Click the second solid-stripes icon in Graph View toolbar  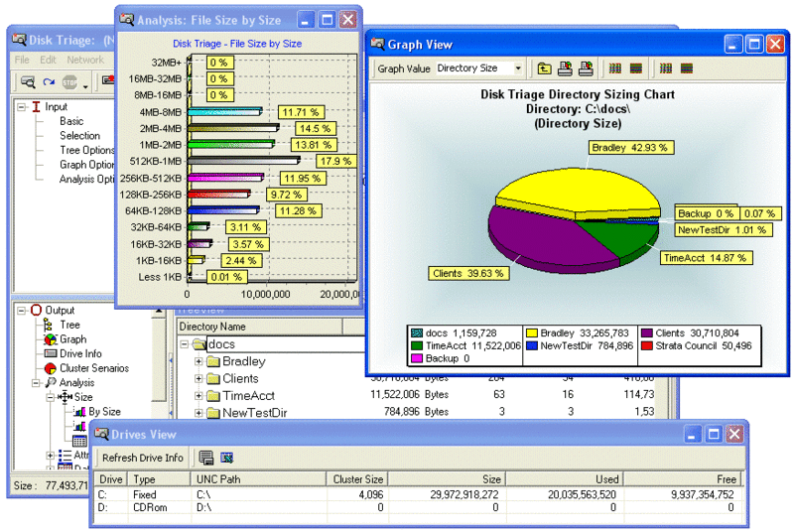point(636,68)
